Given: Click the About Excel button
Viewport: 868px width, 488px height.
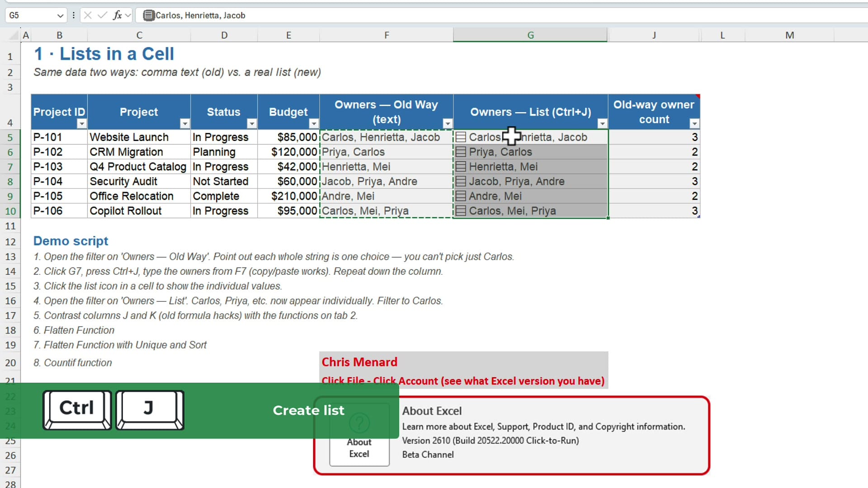Looking at the screenshot, I should [x=359, y=435].
